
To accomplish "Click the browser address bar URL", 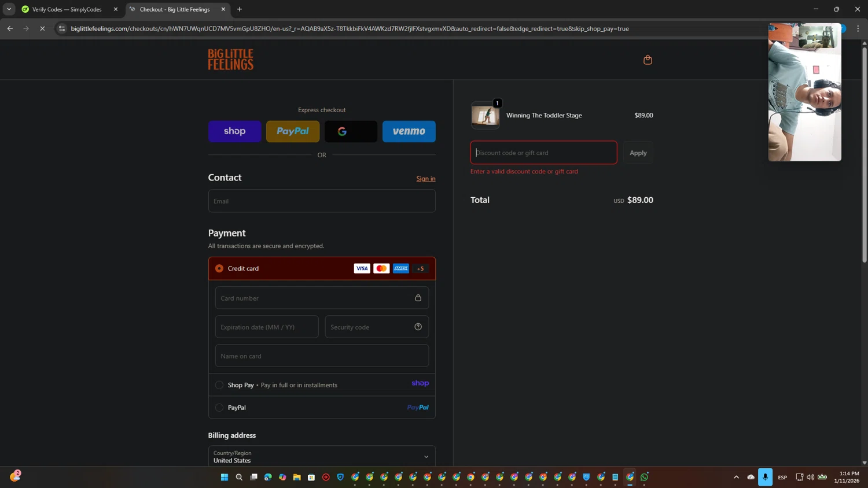I will 350,28.
